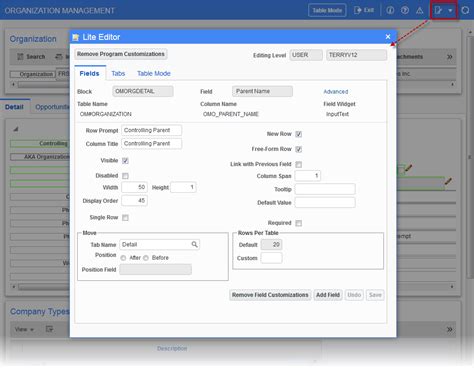The width and height of the screenshot is (474, 368).
Task: Expand the Company Types overflow chevron
Action: (x=450, y=329)
